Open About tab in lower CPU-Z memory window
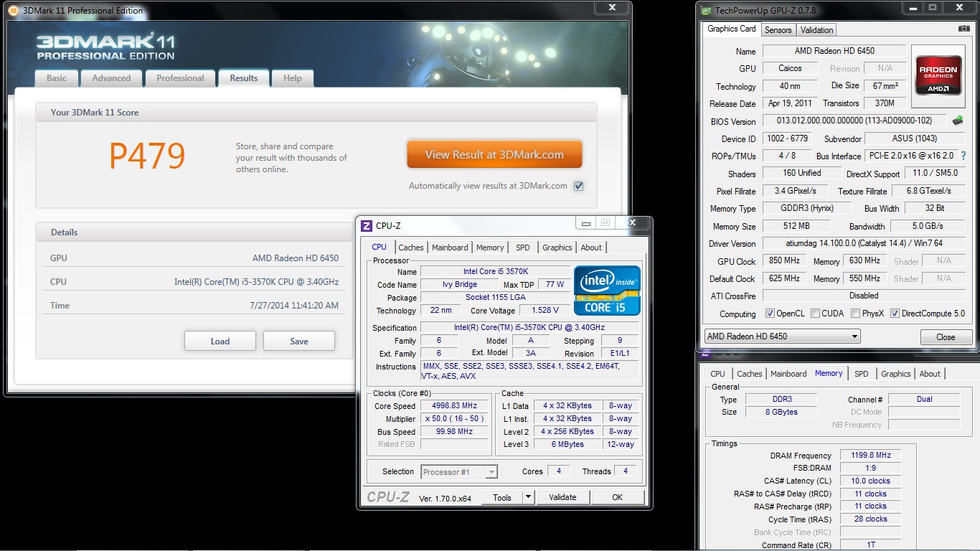Viewport: 980px width, 551px height. coord(930,374)
